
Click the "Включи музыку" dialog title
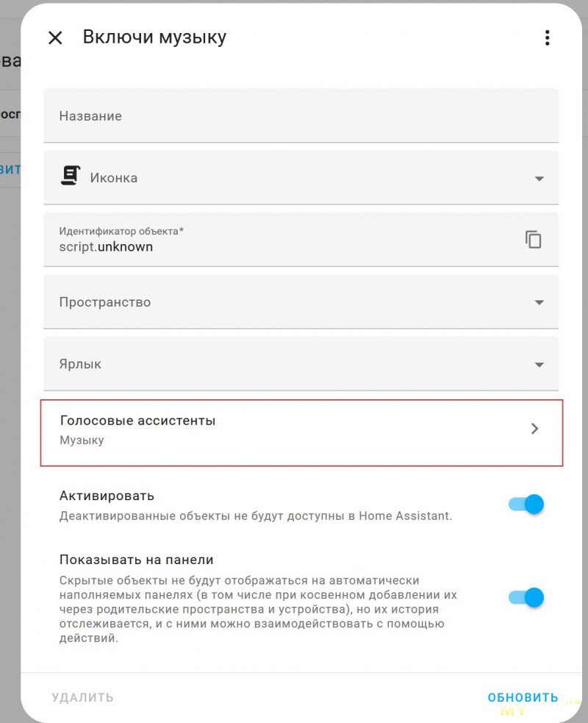click(x=154, y=38)
